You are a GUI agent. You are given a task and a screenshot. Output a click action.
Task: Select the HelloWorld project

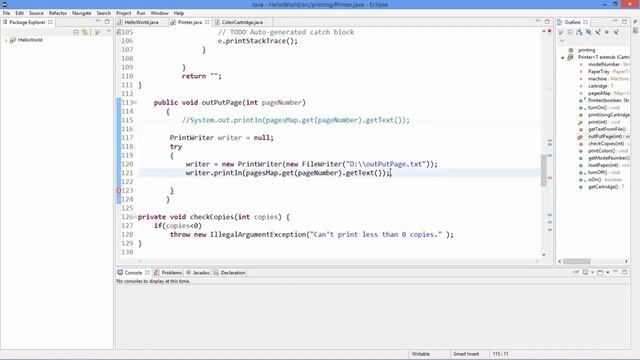[30, 40]
